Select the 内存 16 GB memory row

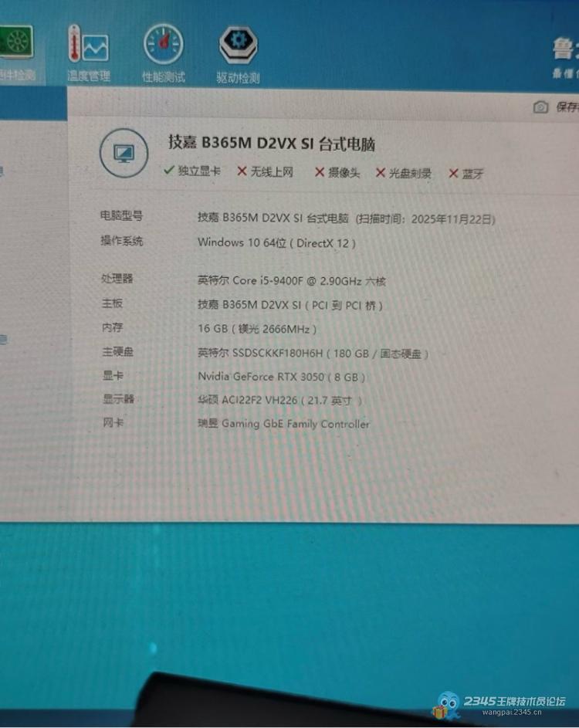click(x=257, y=329)
